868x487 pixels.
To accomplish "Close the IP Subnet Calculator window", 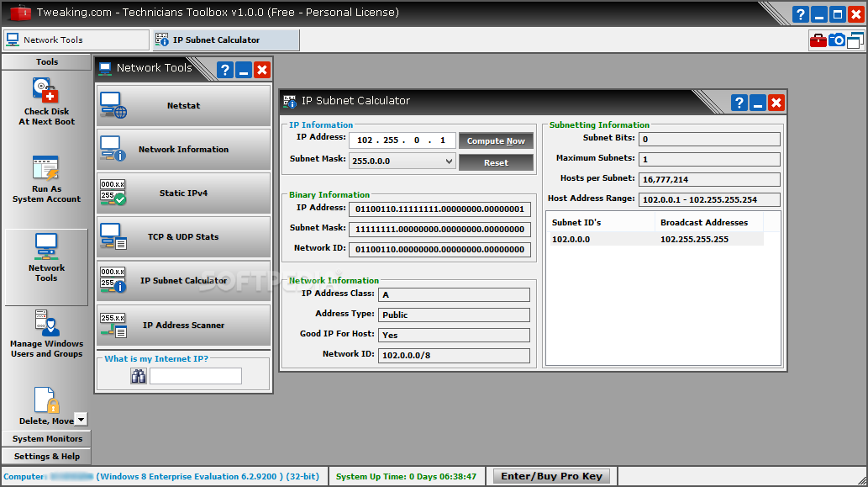I will click(776, 103).
